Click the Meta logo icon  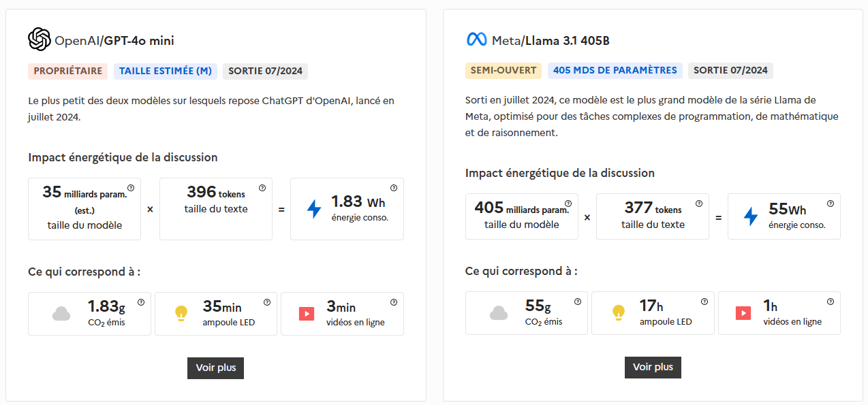click(478, 39)
